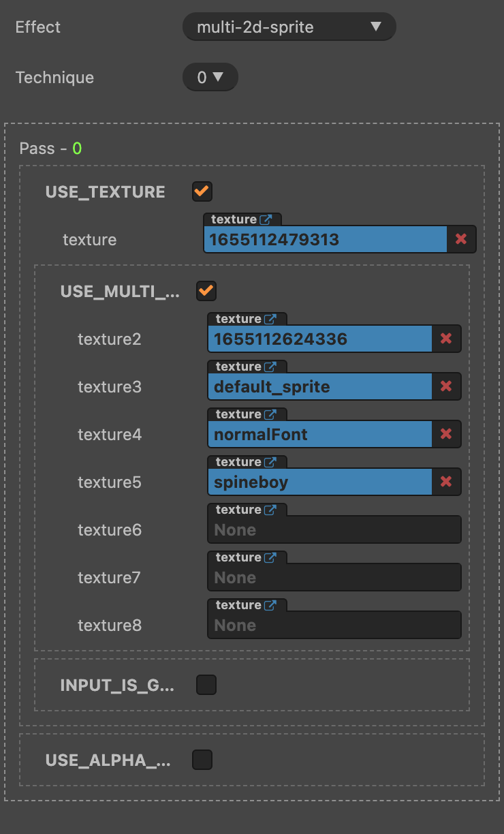Open texture4 asset link icon

point(271,414)
